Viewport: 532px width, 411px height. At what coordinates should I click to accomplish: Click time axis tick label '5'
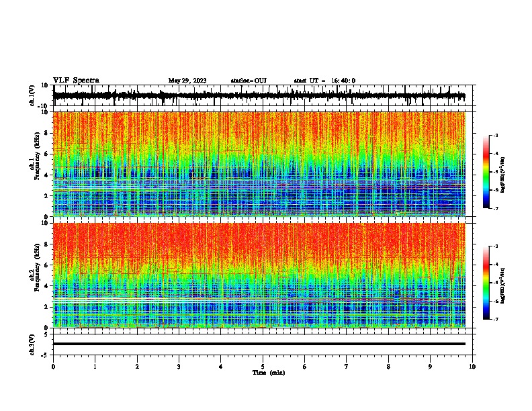click(x=263, y=367)
